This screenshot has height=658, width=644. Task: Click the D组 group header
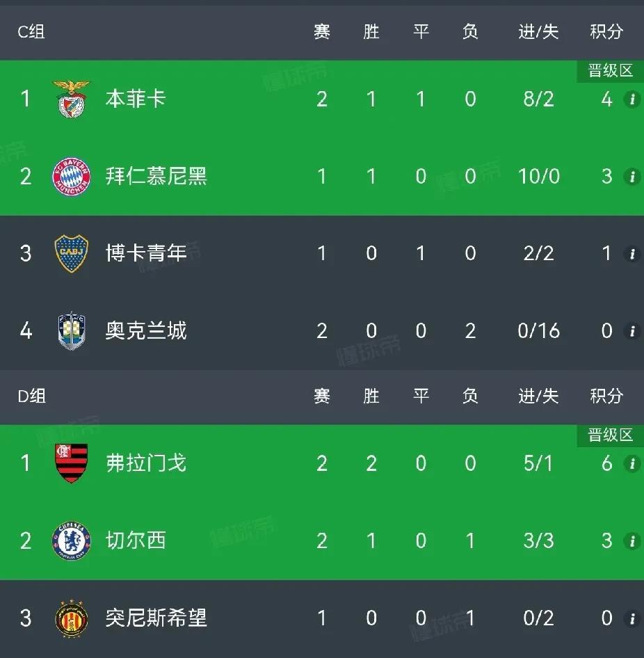(x=31, y=396)
